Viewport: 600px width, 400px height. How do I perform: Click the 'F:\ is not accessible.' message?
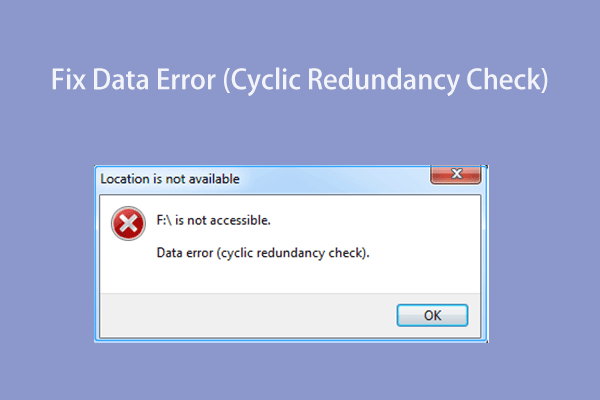[x=214, y=220]
